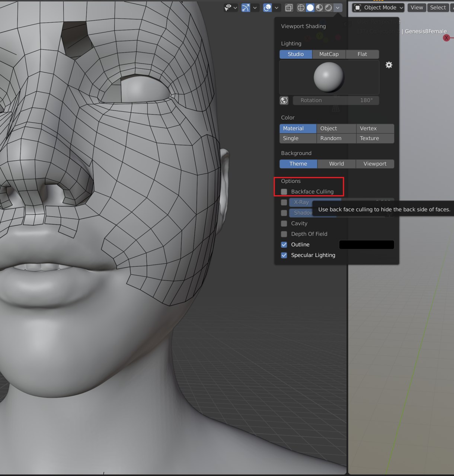Image resolution: width=454 pixels, height=476 pixels.
Task: Enable the Depth Of Field checkbox
Action: coord(284,234)
